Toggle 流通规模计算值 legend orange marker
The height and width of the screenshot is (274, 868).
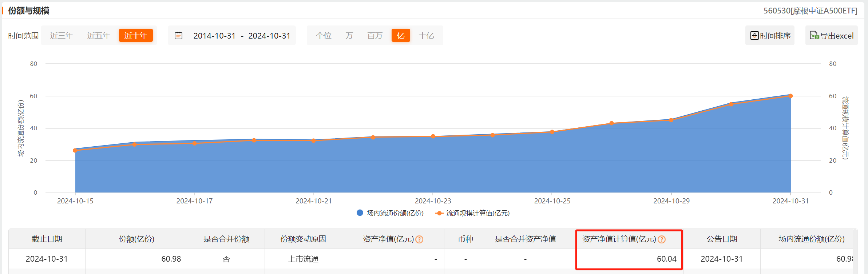[x=439, y=213]
